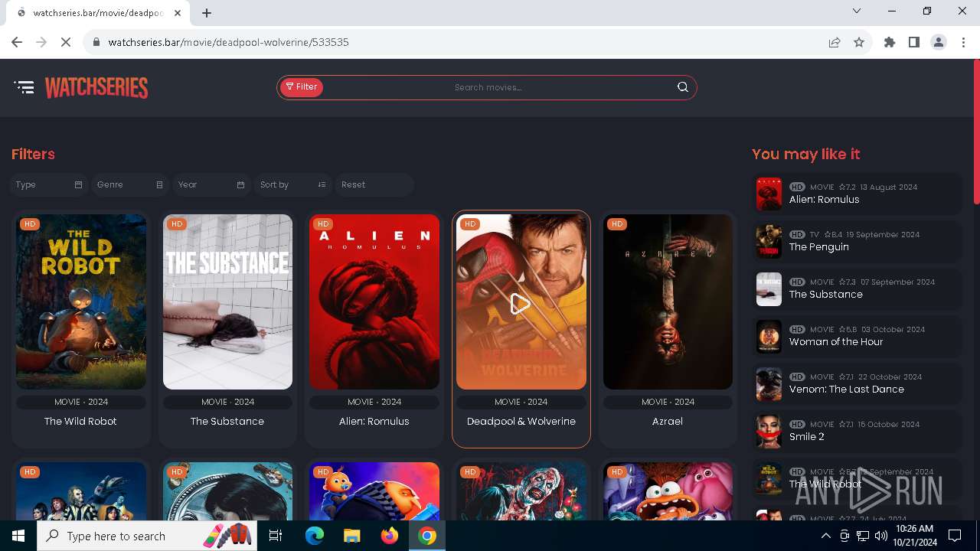Image resolution: width=980 pixels, height=551 pixels.
Task: Show hidden system tray icons chevron
Action: [x=826, y=536]
